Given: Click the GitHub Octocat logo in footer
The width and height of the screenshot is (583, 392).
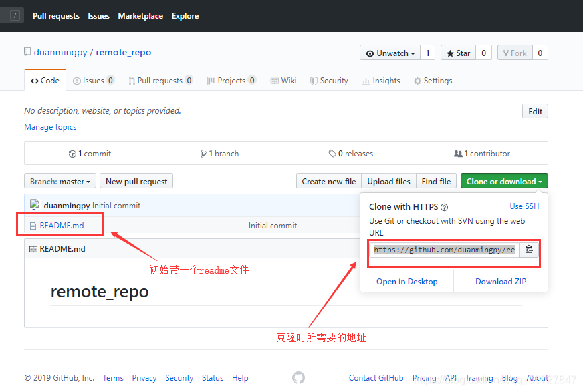Looking at the screenshot, I should tap(298, 377).
